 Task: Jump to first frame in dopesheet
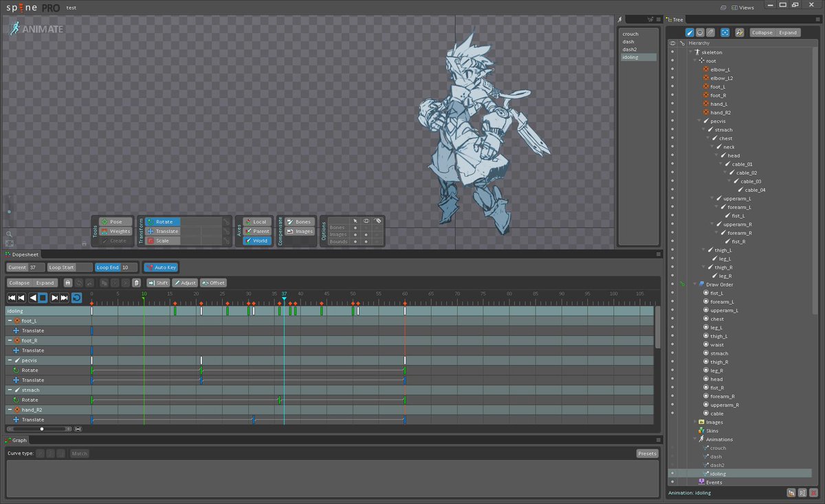pyautogui.click(x=12, y=298)
